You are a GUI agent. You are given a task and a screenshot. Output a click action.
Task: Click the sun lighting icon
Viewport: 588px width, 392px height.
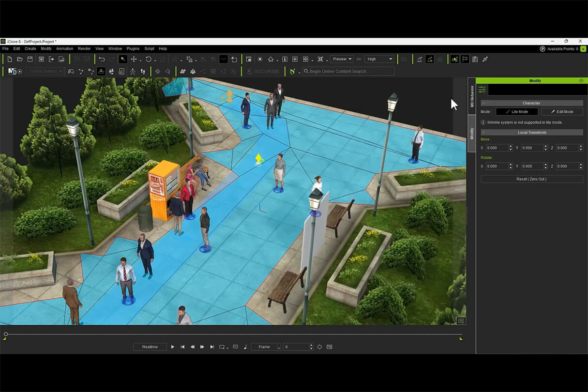(x=260, y=59)
